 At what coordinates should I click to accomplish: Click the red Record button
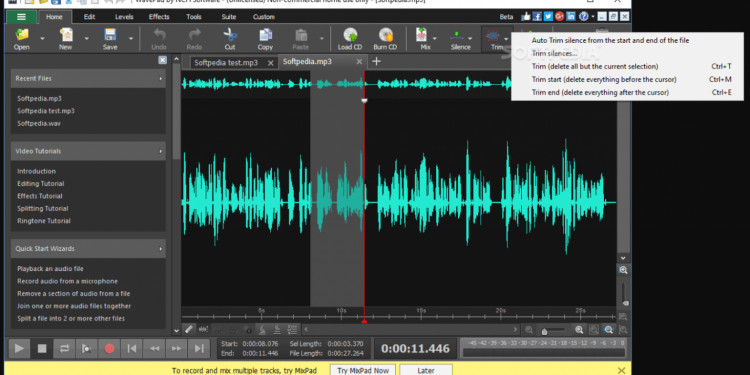click(110, 349)
